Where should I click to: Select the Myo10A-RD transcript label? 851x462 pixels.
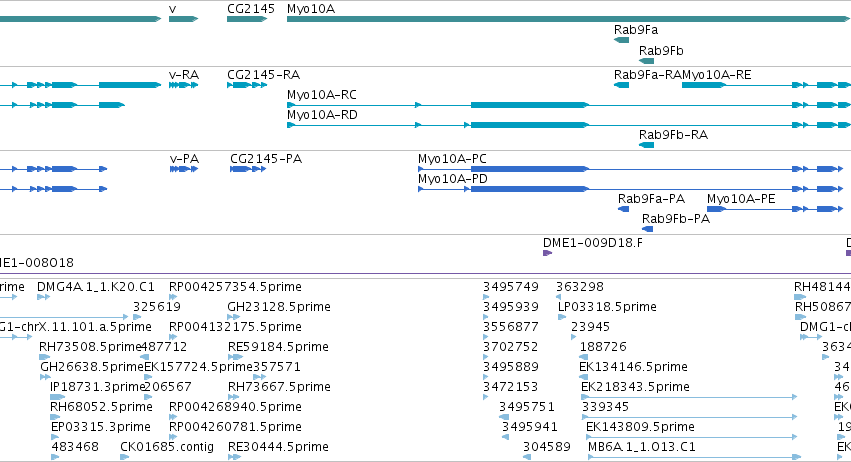click(322, 115)
